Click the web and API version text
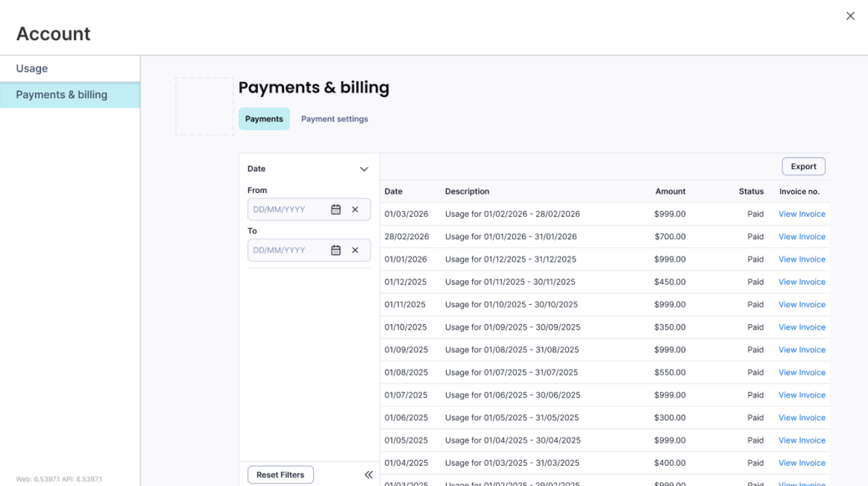The width and height of the screenshot is (868, 486). pyautogui.click(x=59, y=480)
